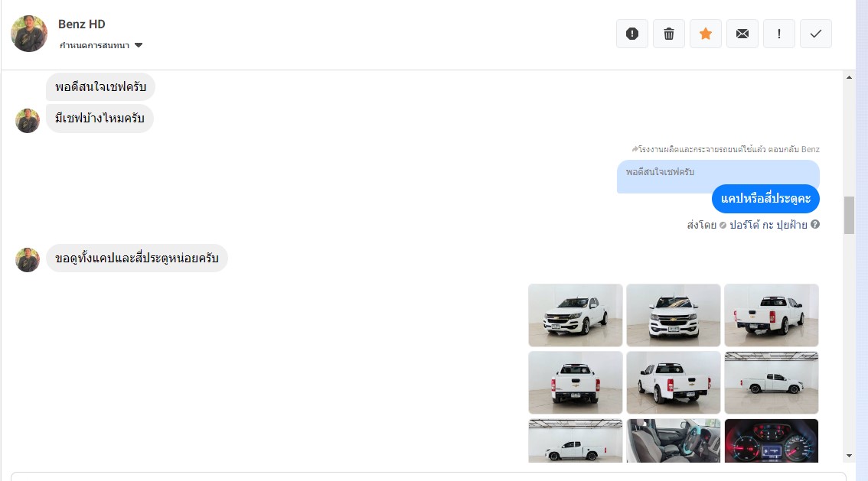The image size is (868, 481).
Task: Click the scrollbar up arrow
Action: point(848,78)
